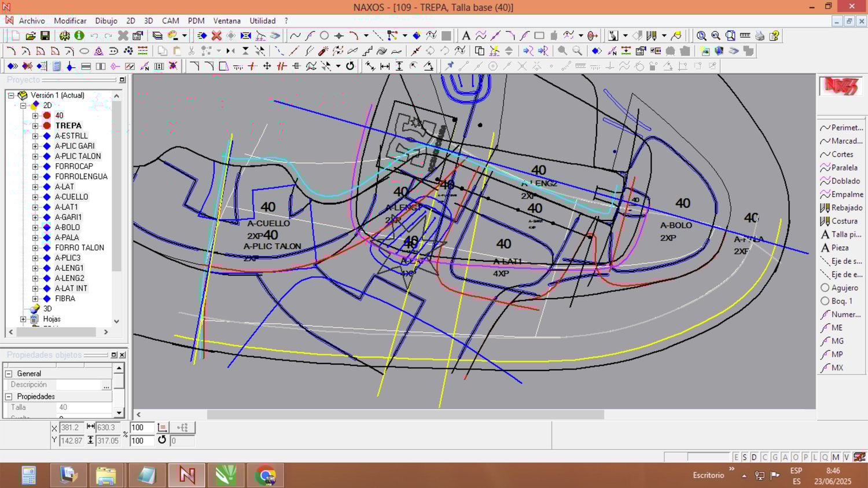
Task: Collapse the Versión 1 (Actual) tree node
Action: (x=11, y=96)
